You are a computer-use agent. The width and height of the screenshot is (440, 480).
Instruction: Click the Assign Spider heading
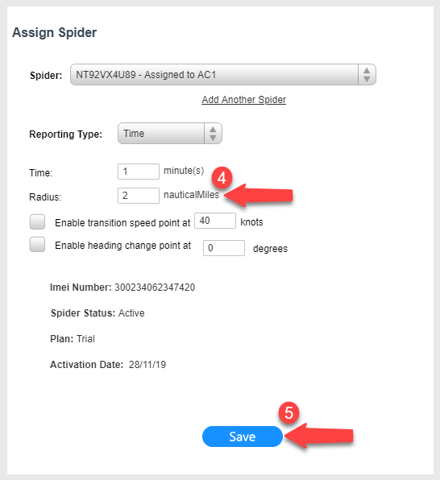(54, 33)
